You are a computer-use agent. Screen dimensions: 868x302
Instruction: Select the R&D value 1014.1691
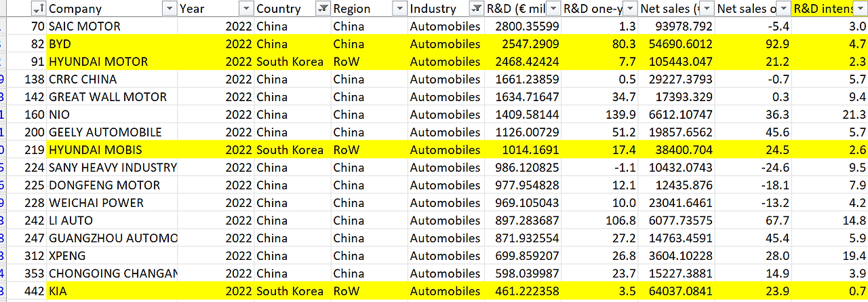click(x=524, y=150)
